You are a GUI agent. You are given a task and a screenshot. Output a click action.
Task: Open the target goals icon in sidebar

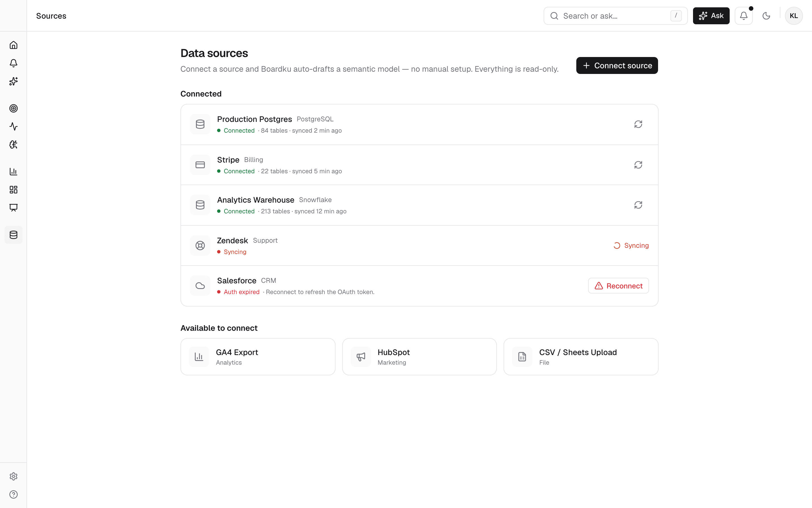[x=14, y=108]
